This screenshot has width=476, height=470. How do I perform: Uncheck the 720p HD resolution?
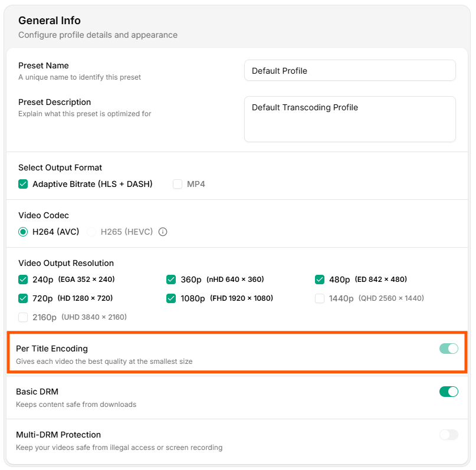(x=24, y=298)
